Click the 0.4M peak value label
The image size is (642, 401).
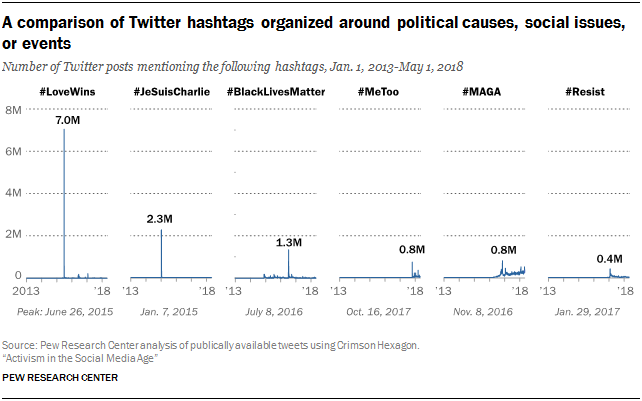tap(607, 259)
